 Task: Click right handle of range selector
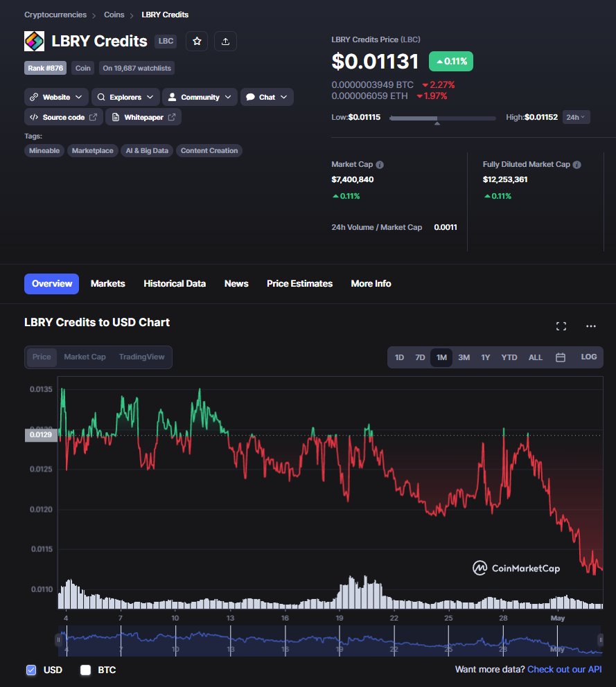(601, 640)
